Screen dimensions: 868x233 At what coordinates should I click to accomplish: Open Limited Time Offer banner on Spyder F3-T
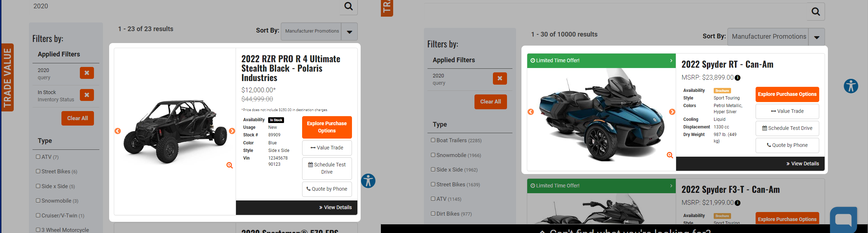[601, 186]
